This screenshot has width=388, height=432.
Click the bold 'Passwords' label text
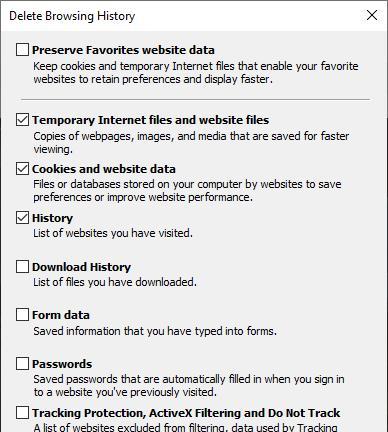click(62, 364)
